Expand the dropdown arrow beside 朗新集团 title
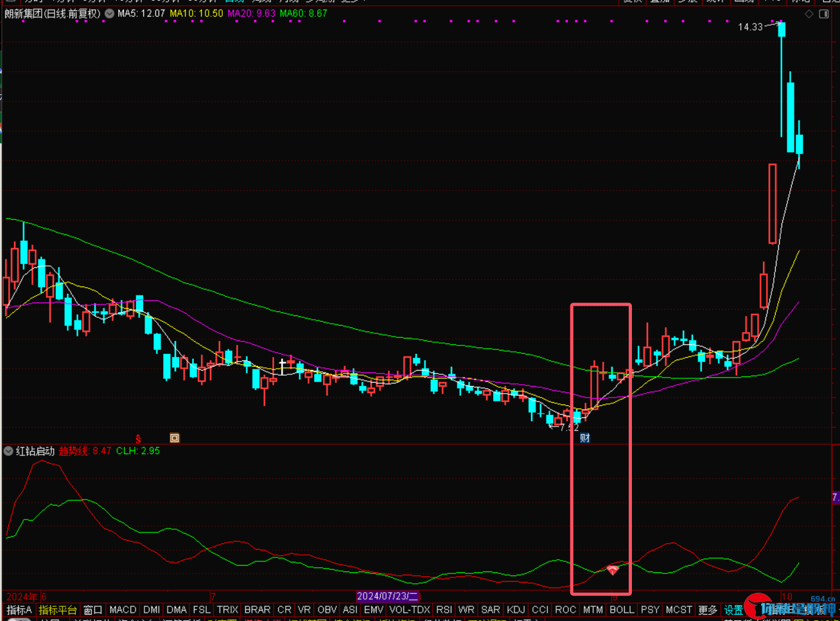Viewport: 840px width, 621px height. pyautogui.click(x=109, y=13)
